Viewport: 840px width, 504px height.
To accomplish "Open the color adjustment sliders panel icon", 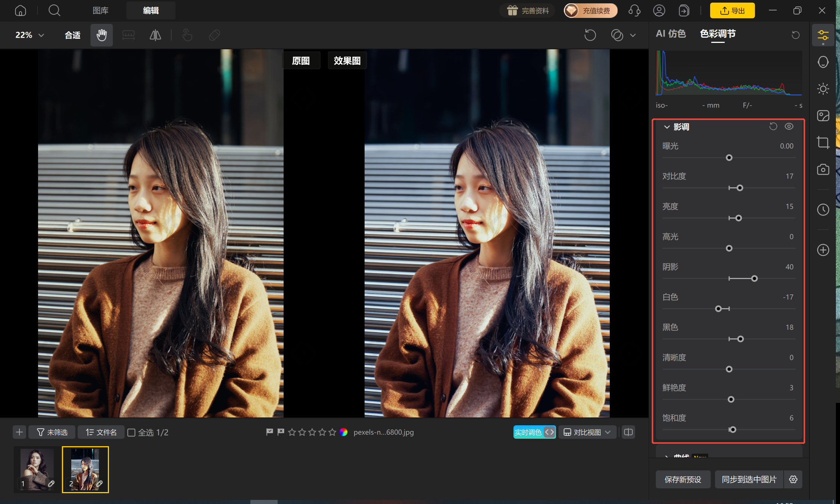I will (x=823, y=35).
